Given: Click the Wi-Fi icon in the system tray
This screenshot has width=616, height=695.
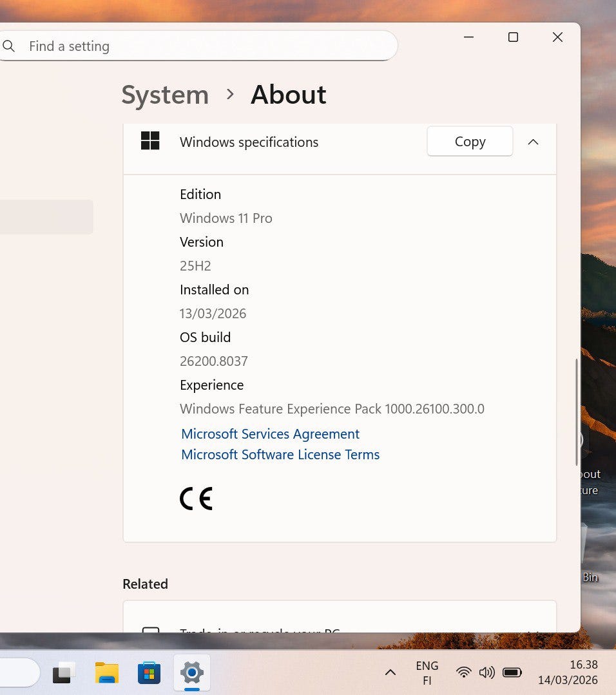Looking at the screenshot, I should [463, 672].
